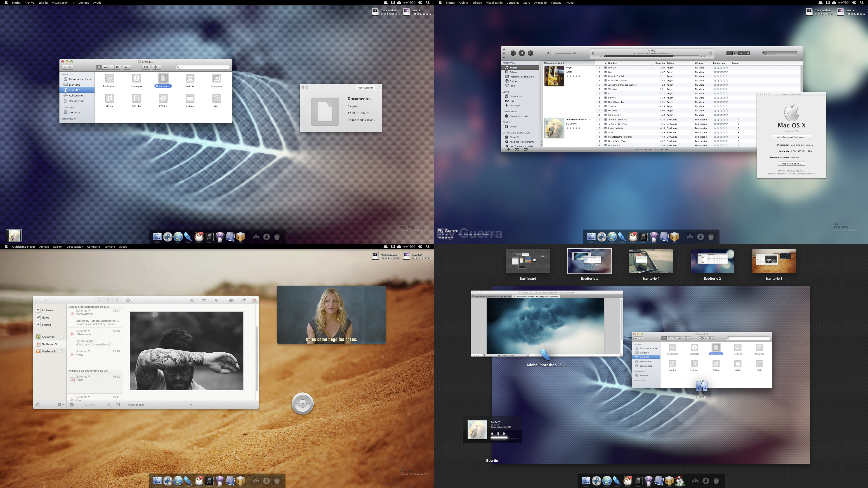Open the arrange dropdown in the full-size Finder toolbar
The image size is (868, 488).
click(127, 67)
